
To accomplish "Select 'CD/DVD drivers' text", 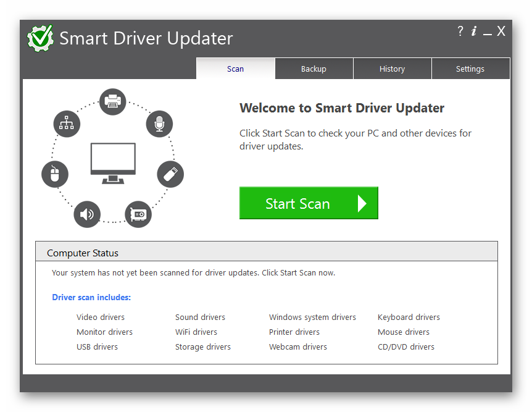I will (x=406, y=347).
